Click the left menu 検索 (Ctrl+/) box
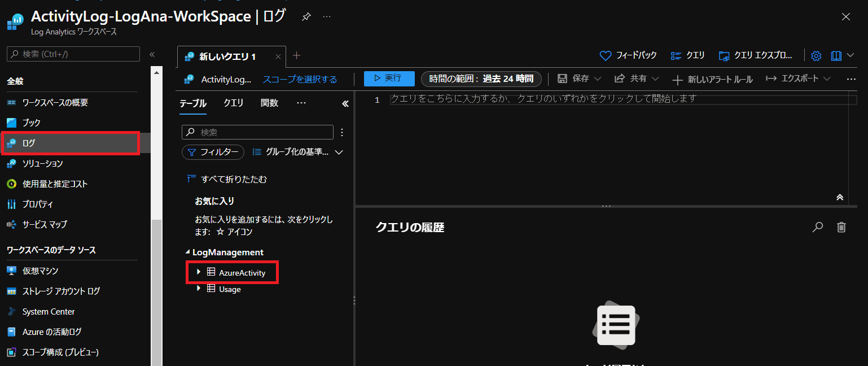 pyautogui.click(x=73, y=54)
